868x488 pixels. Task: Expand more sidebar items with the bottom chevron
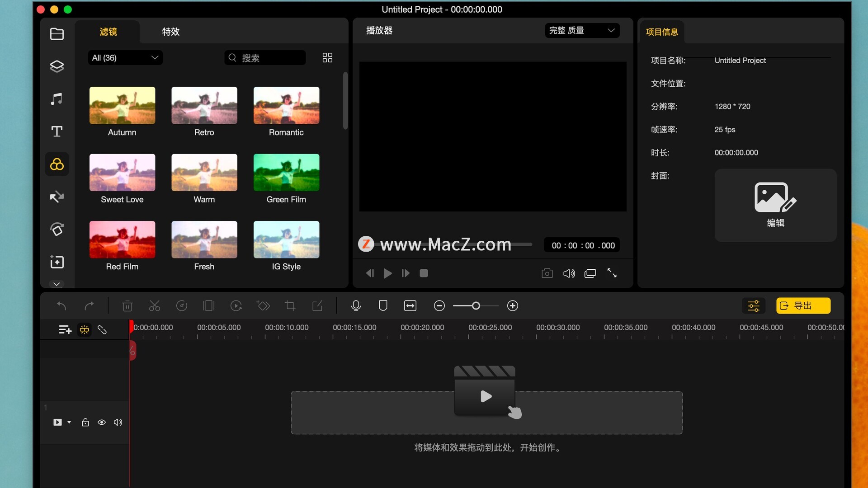tap(57, 284)
